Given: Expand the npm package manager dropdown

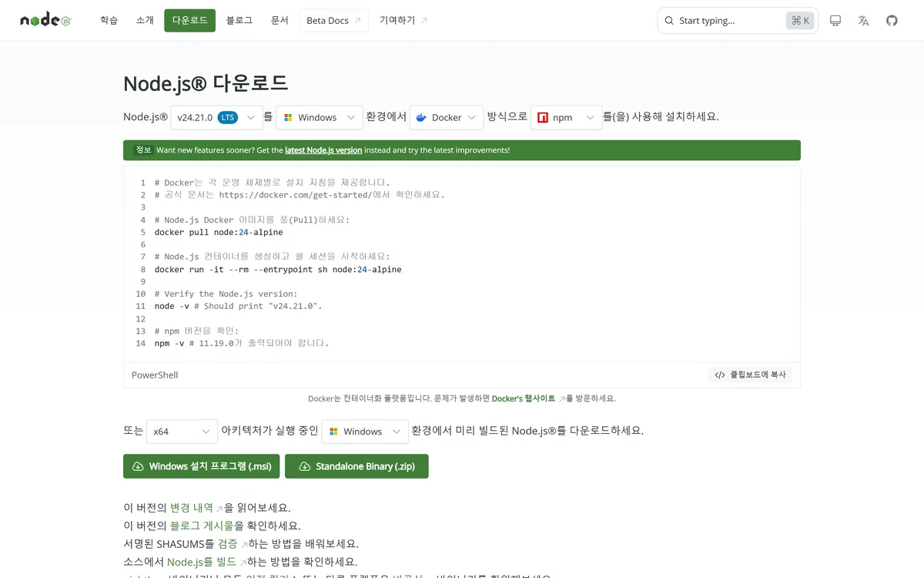Looking at the screenshot, I should coord(567,117).
